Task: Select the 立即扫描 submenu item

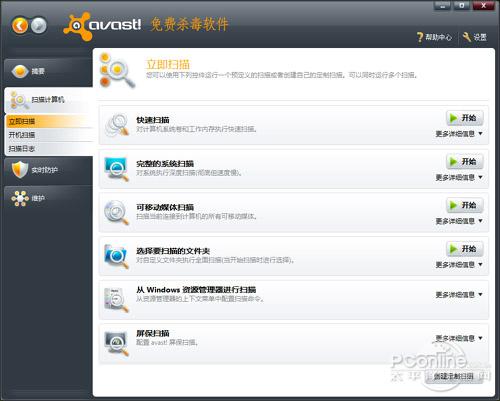Action: (49, 121)
